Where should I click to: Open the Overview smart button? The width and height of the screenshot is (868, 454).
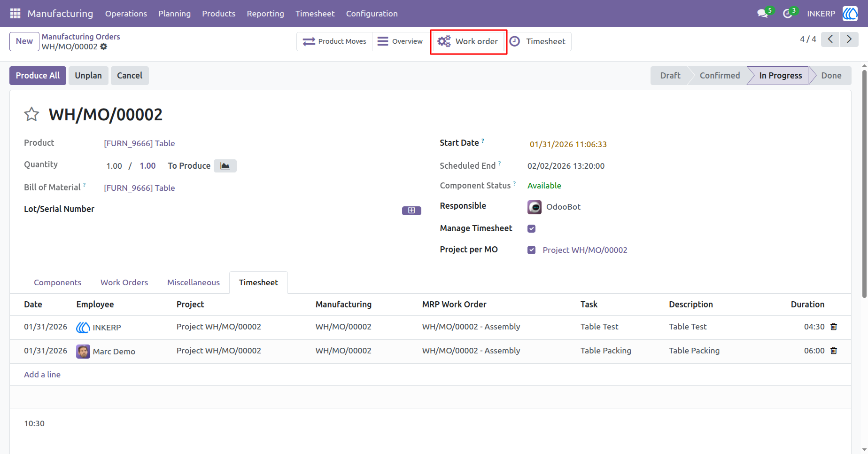coord(400,41)
